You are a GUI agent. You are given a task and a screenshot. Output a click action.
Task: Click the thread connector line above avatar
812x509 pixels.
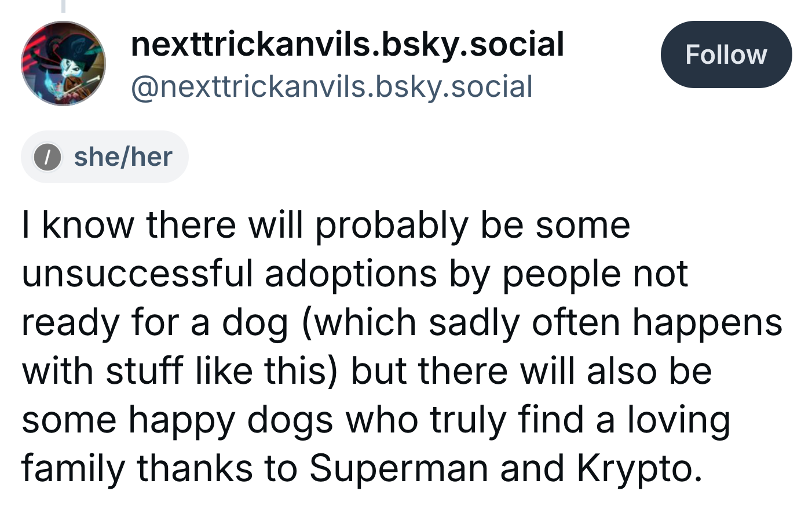[64, 6]
